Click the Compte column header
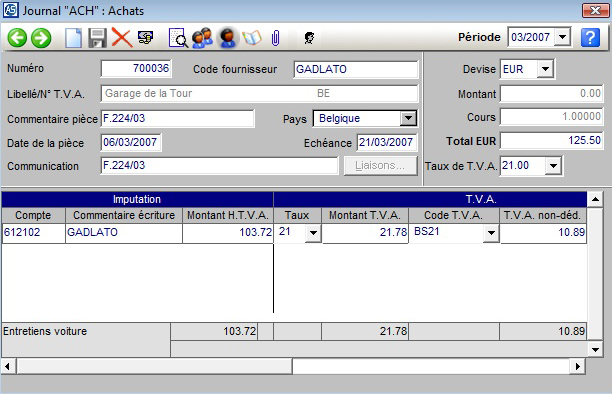The width and height of the screenshot is (612, 394). (34, 215)
